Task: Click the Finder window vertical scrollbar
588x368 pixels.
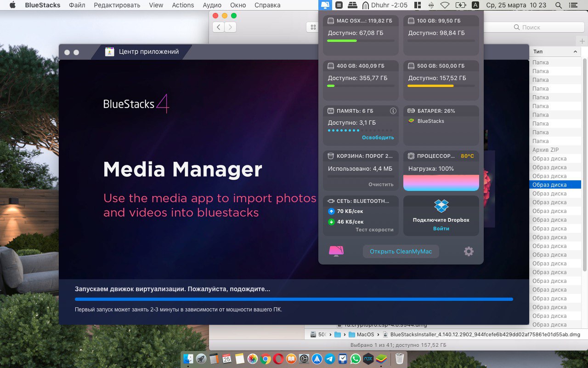Action: [x=584, y=165]
